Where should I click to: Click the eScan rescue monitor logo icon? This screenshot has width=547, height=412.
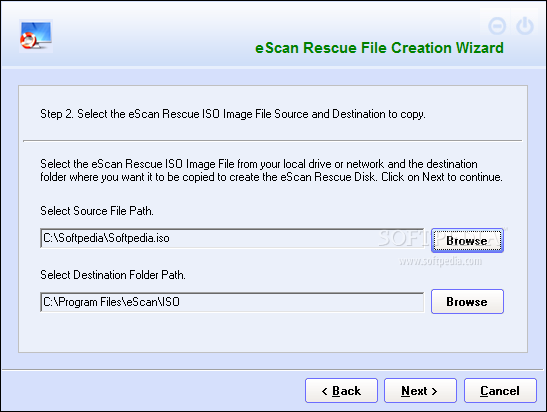point(36,36)
